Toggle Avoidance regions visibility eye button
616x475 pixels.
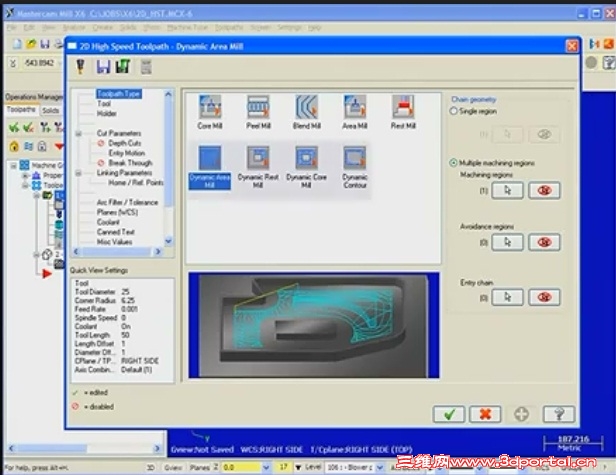pyautogui.click(x=544, y=242)
